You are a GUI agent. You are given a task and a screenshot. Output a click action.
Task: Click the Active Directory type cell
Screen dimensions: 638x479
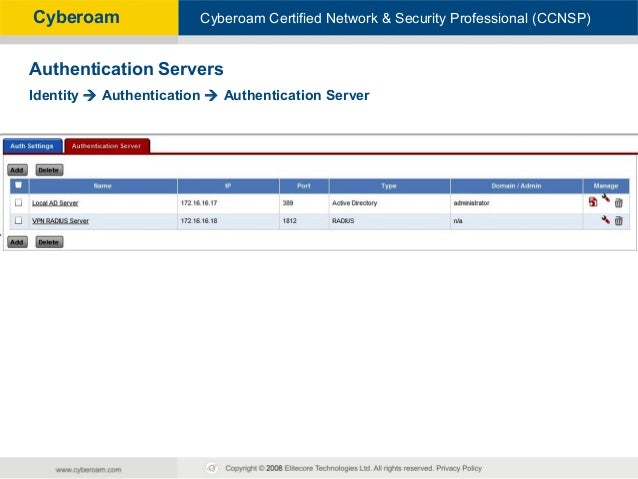(x=354, y=203)
